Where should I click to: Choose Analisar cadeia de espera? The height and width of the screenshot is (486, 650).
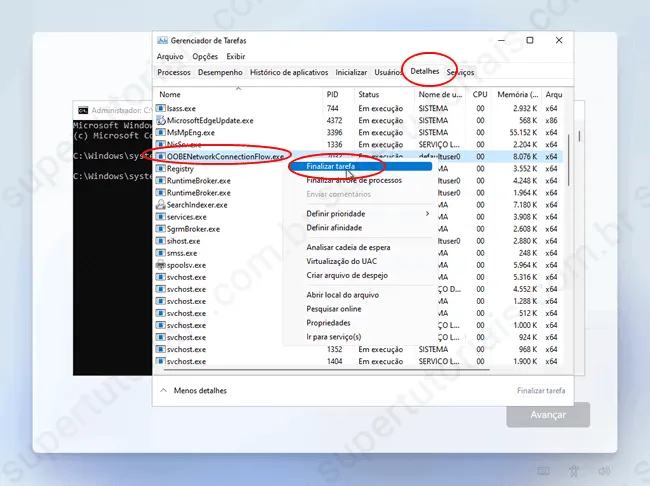pos(348,247)
